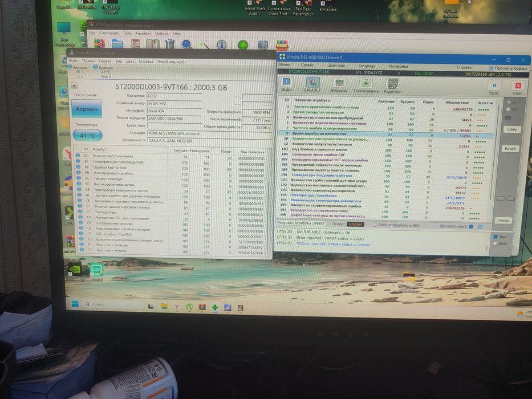The height and width of the screenshot is (399, 532).
Task: Click the checklist clipboard icon in HDDScan toolbar
Action: point(135,44)
